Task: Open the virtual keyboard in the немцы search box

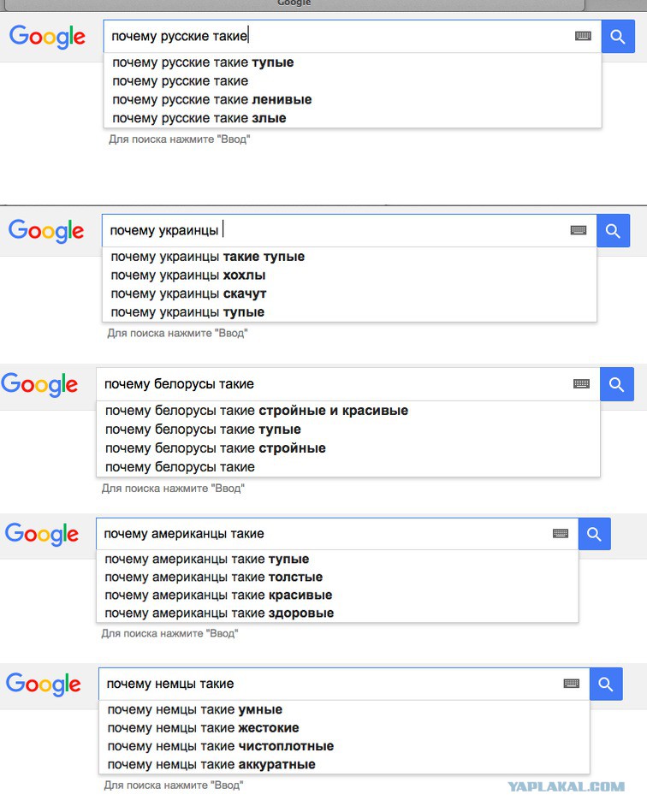Action: click(572, 684)
